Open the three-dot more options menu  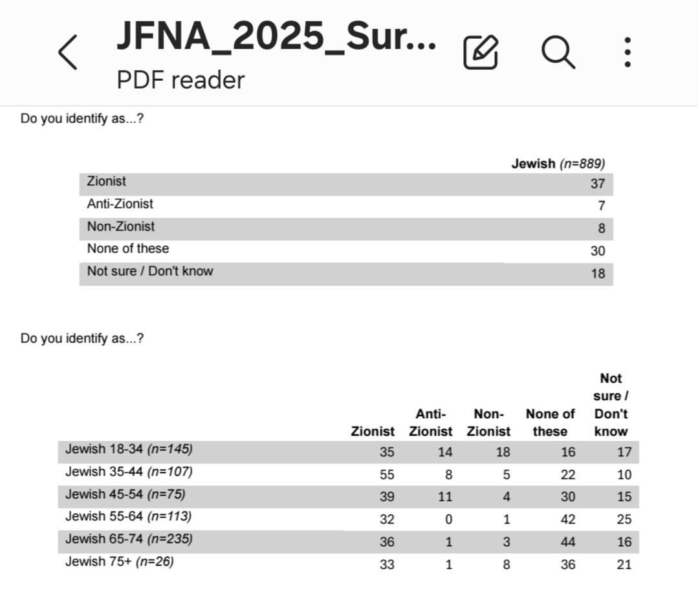pyautogui.click(x=627, y=52)
